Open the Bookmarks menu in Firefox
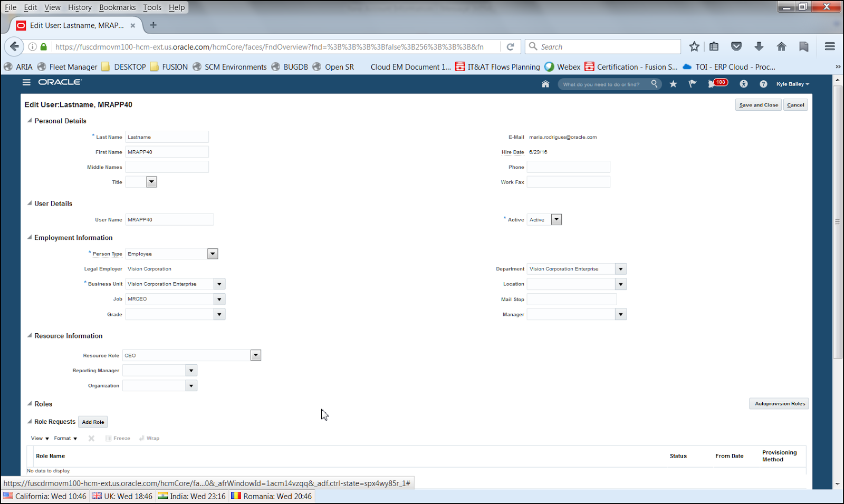 click(x=117, y=7)
